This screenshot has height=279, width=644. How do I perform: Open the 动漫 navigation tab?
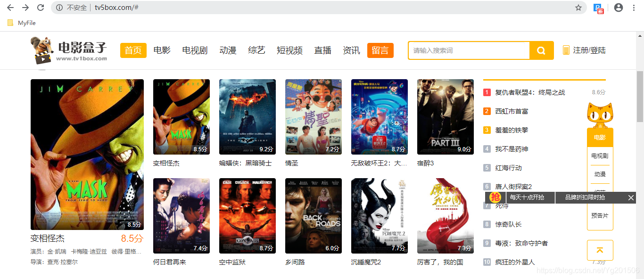point(228,50)
